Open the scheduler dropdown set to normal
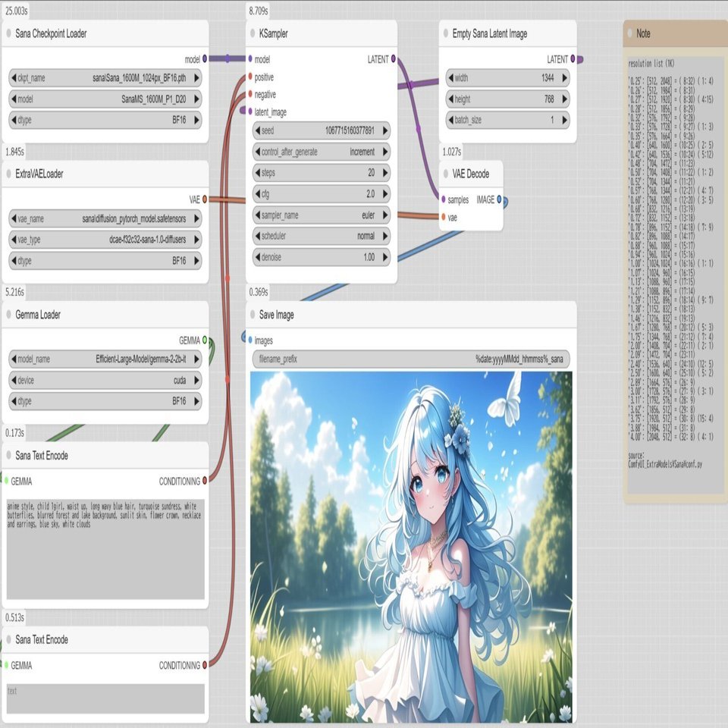Viewport: 728px width, 728px height. 320,236
